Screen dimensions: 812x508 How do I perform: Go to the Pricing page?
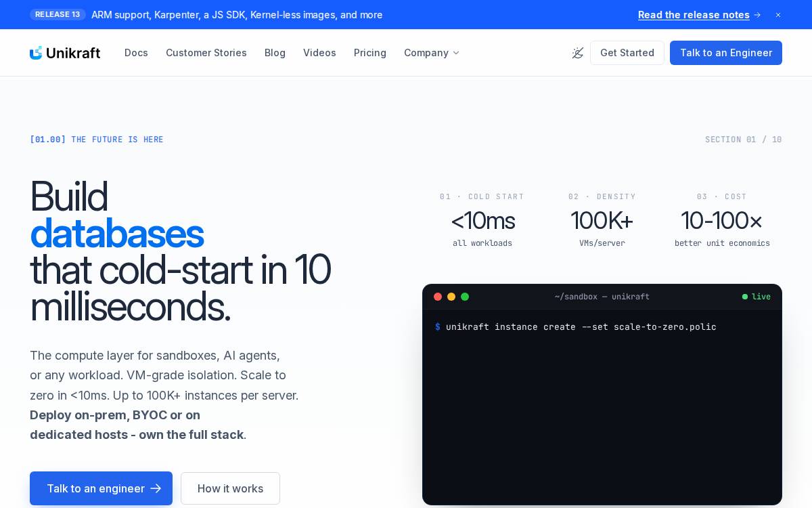coord(370,53)
